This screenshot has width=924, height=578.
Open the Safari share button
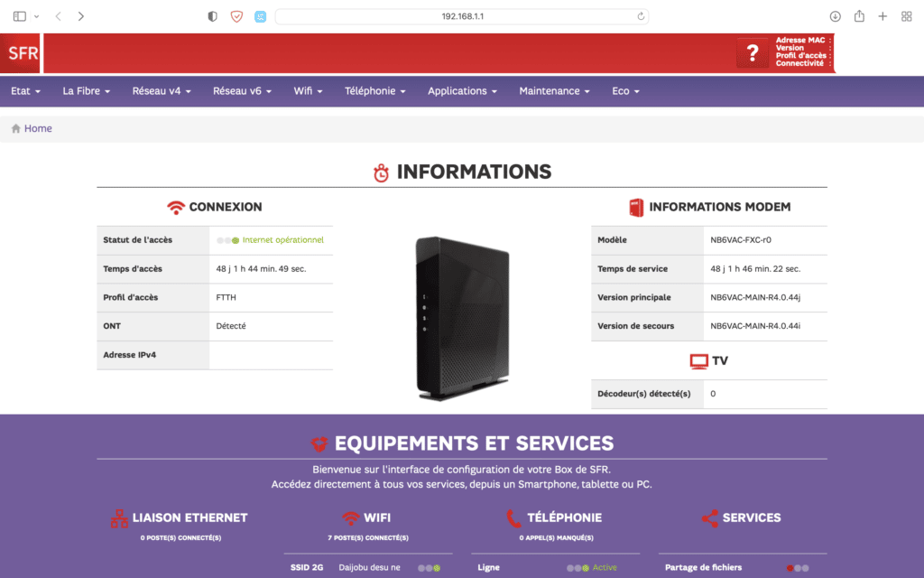tap(859, 16)
